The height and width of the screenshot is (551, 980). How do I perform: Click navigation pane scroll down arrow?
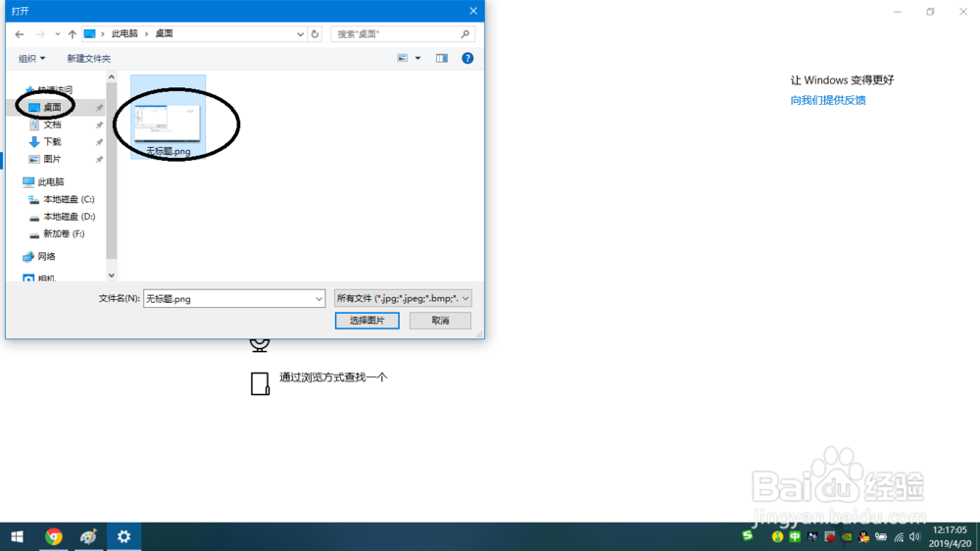click(x=112, y=275)
